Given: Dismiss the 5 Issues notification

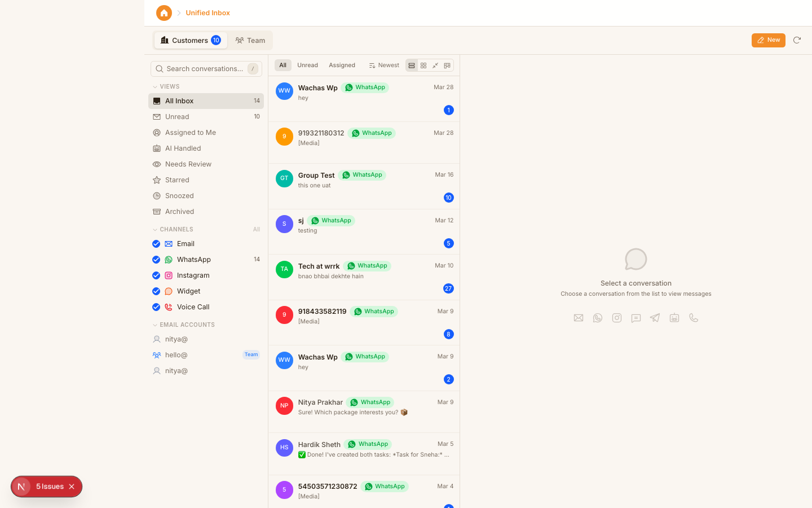Looking at the screenshot, I should pyautogui.click(x=72, y=486).
